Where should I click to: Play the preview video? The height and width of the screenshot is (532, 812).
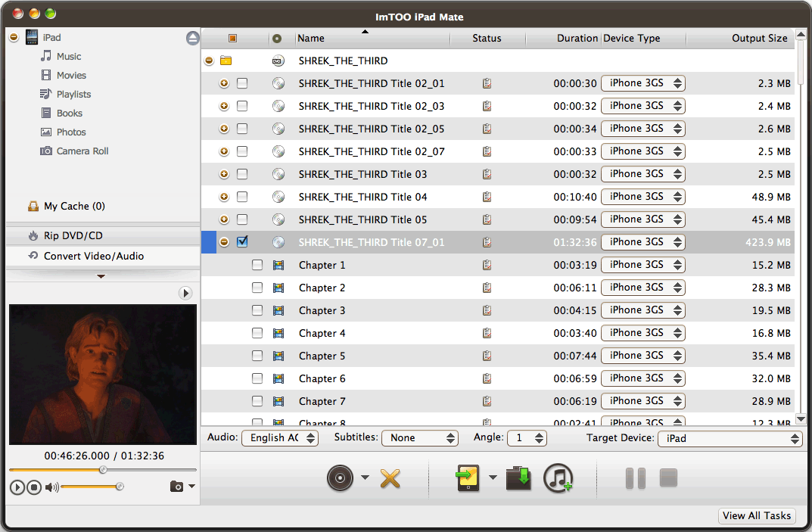pos(17,487)
